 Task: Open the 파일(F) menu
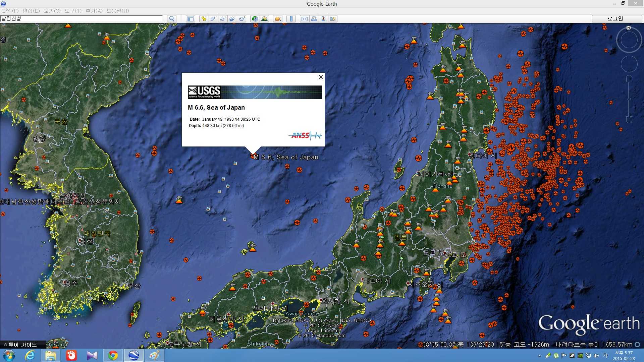coord(10,11)
